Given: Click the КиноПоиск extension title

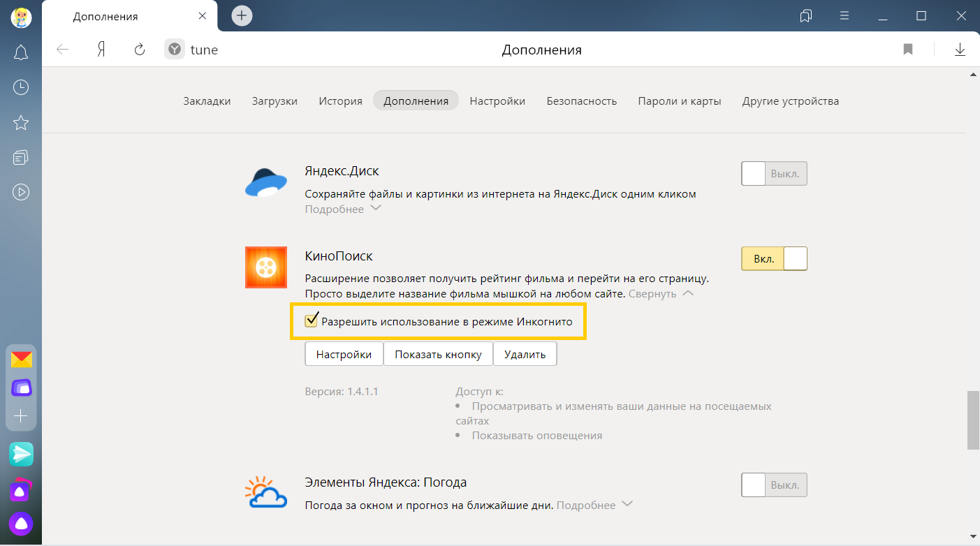Looking at the screenshot, I should 339,256.
